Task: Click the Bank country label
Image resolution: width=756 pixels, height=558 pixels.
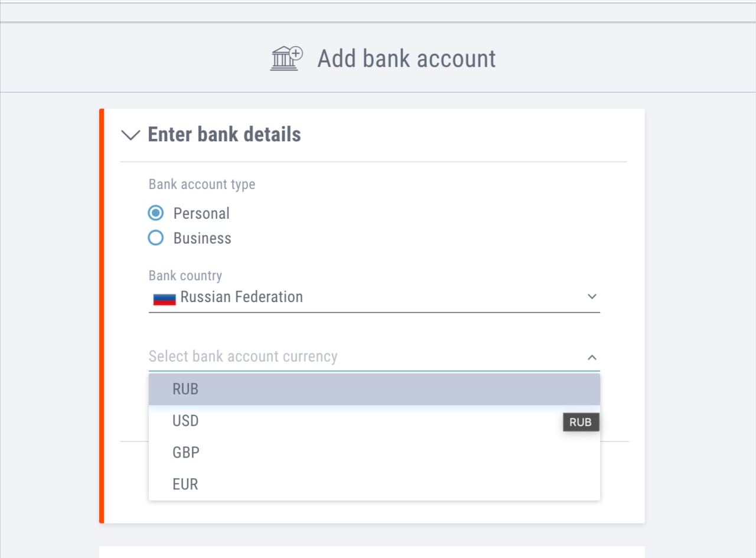Action: tap(185, 275)
